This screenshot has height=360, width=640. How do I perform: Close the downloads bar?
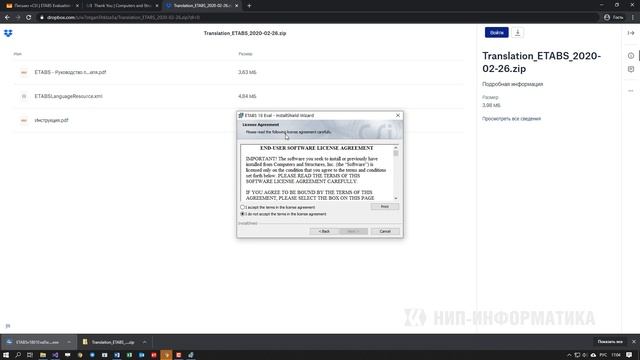633,342
